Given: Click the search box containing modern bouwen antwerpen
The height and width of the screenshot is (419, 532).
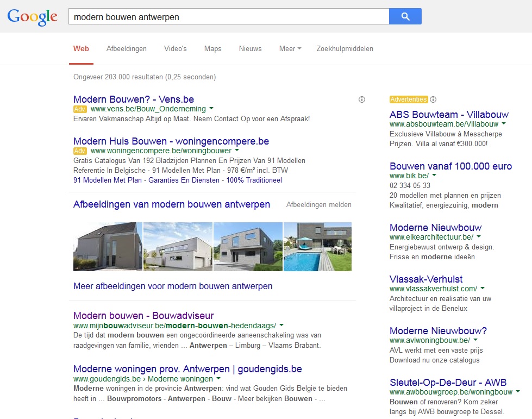Looking at the screenshot, I should (x=229, y=16).
